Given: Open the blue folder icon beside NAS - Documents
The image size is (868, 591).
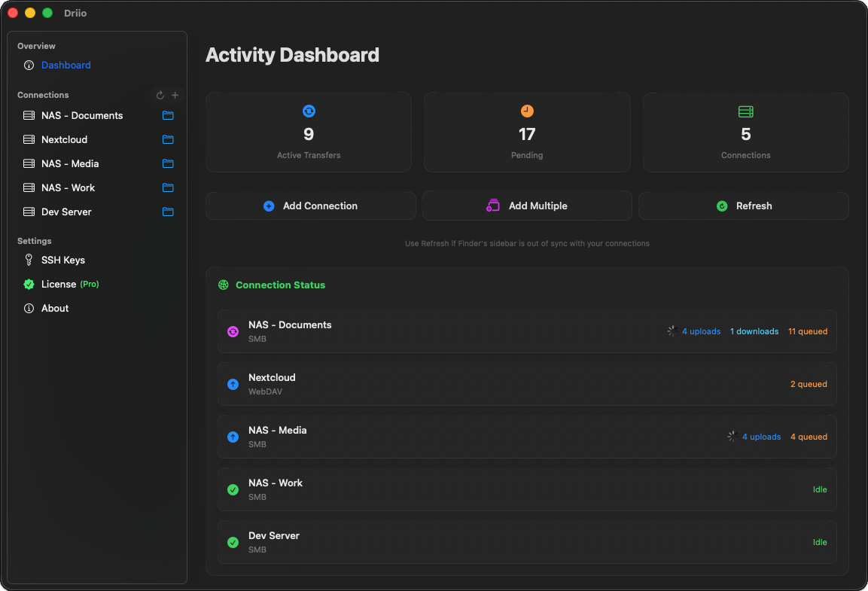Looking at the screenshot, I should click(167, 115).
